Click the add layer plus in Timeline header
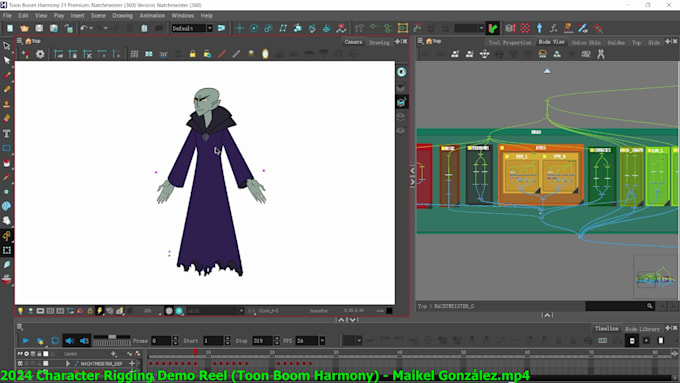Image resolution: width=680 pixels, height=383 pixels. 114,354
